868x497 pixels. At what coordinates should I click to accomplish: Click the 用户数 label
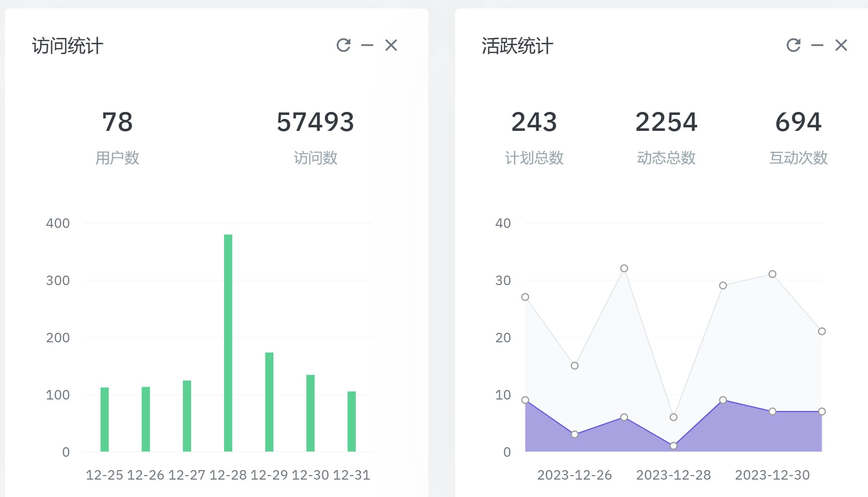(118, 158)
